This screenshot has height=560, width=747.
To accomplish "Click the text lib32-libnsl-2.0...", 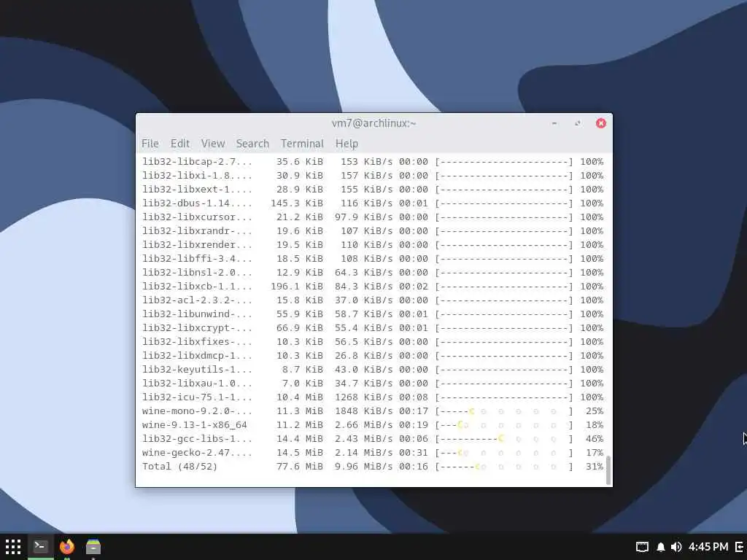I will 188,273.
